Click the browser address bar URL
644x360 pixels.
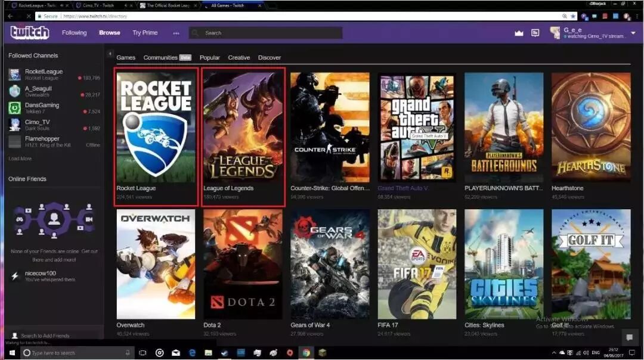click(95, 17)
